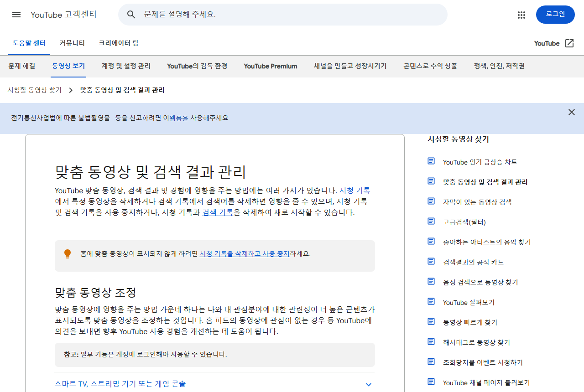Image resolution: width=584 pixels, height=392 pixels.
Task: Click article icon beside 좋아하는 아티스트의 음악 찾기
Action: pyautogui.click(x=431, y=241)
